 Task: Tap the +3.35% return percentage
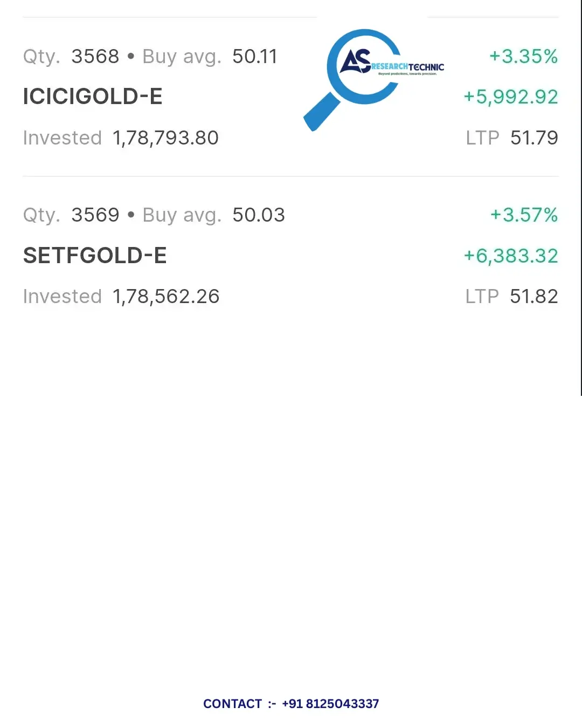pos(523,56)
